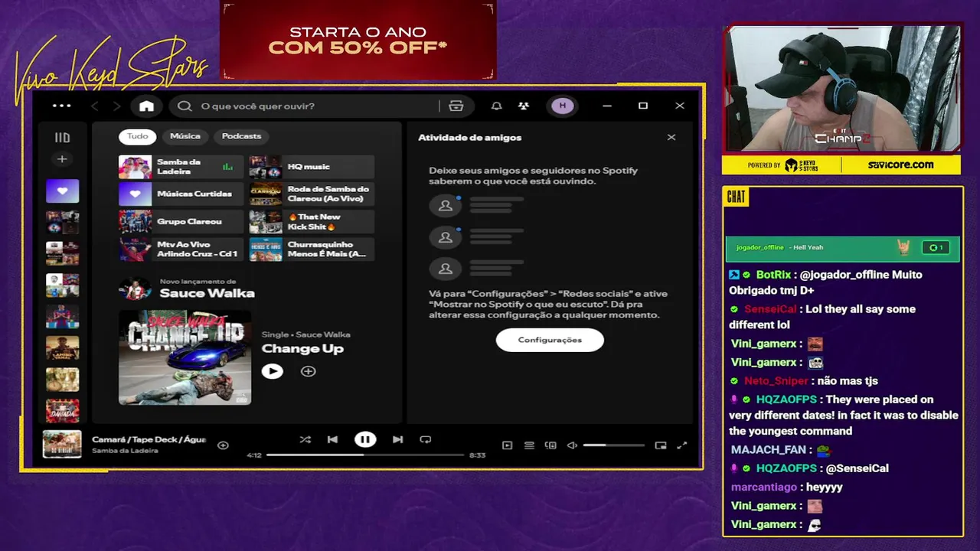980x551 pixels.
Task: Open Liked Songs heart in sidebar
Action: (62, 191)
